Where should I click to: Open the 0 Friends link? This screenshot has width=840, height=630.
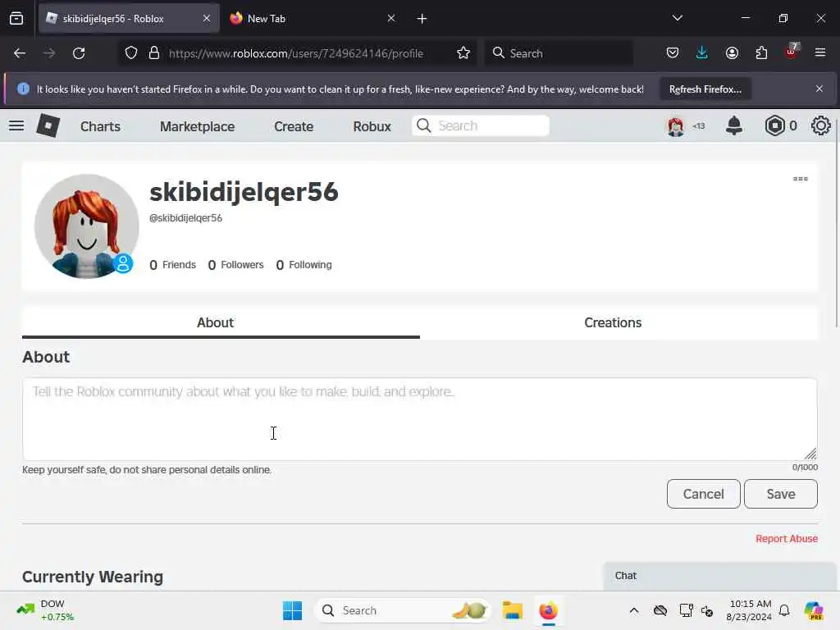click(172, 265)
